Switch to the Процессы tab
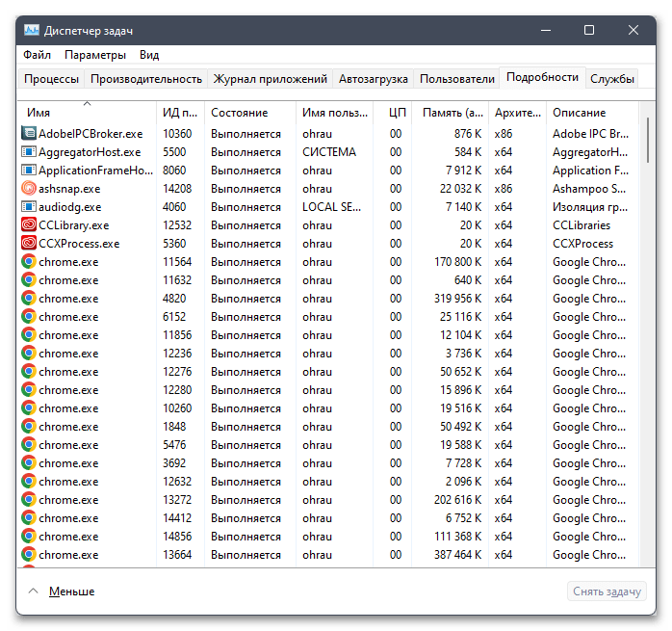Viewport: 672px width, 631px height. [51, 79]
